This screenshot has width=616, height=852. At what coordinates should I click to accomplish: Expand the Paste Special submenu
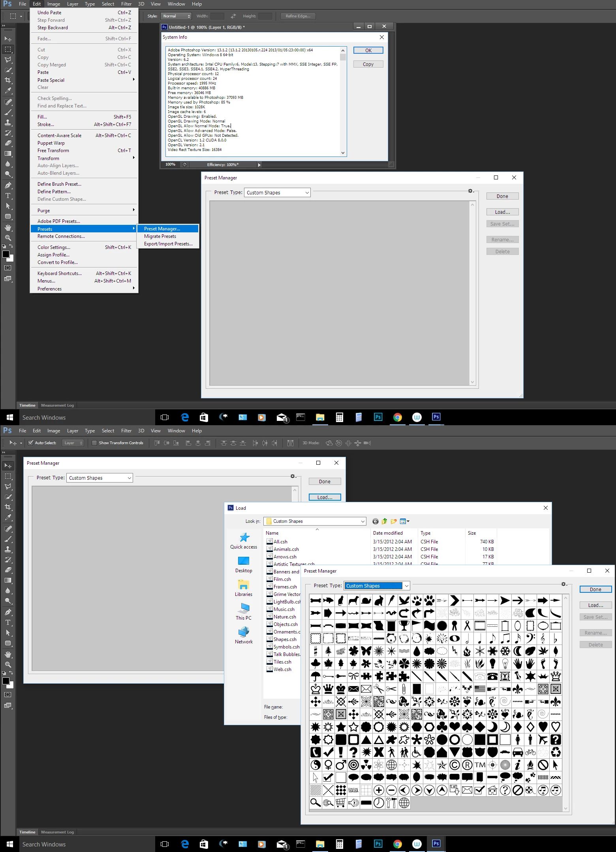84,80
